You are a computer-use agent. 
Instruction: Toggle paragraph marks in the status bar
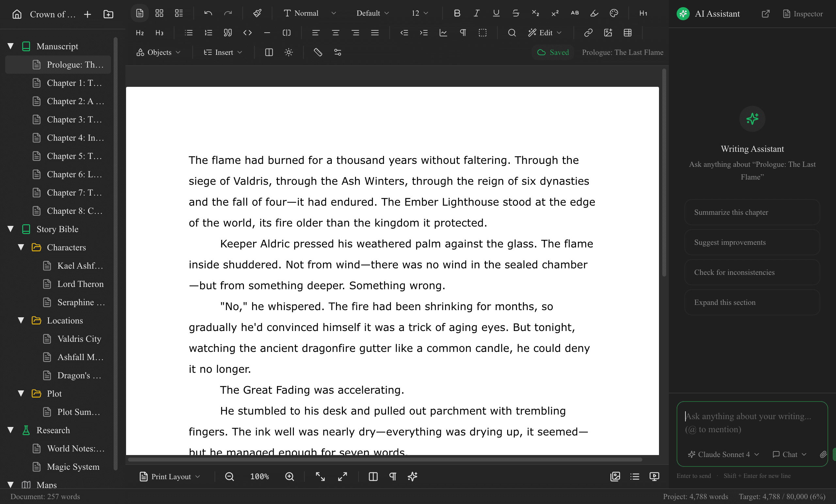(x=393, y=477)
